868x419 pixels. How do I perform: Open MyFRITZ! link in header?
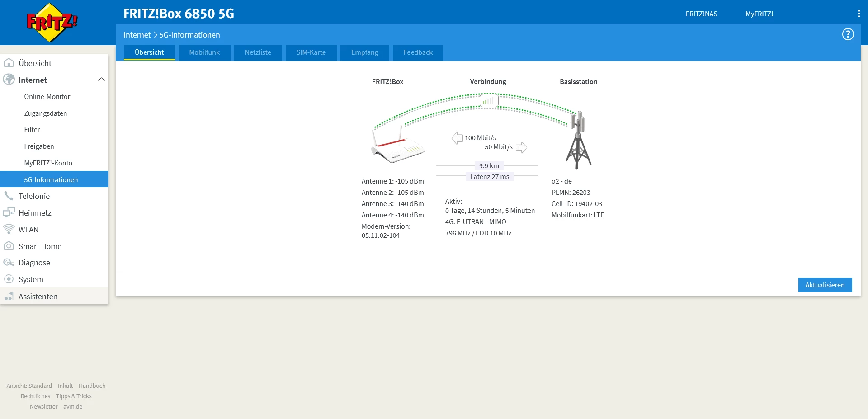(x=759, y=14)
